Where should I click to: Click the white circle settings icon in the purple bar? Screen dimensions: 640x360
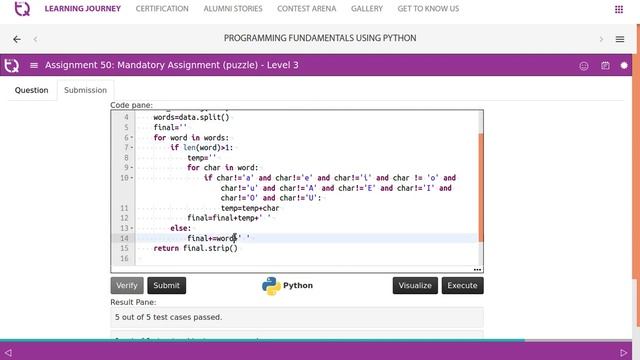pyautogui.click(x=624, y=65)
